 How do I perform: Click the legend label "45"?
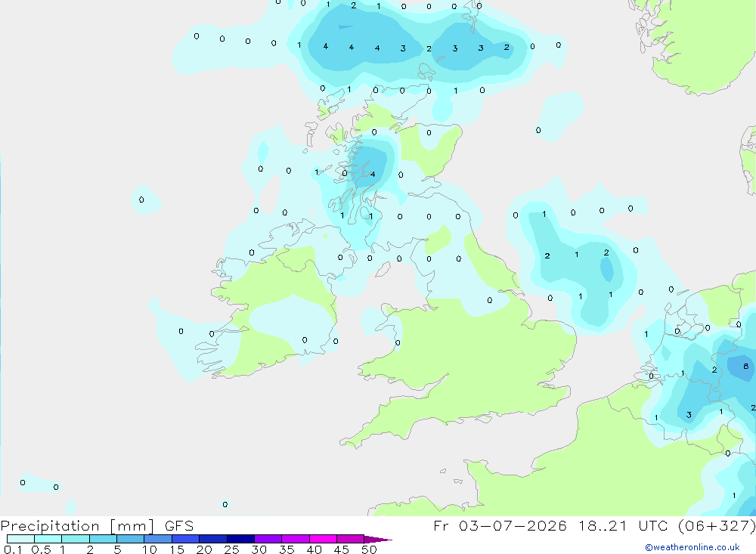coord(342,549)
